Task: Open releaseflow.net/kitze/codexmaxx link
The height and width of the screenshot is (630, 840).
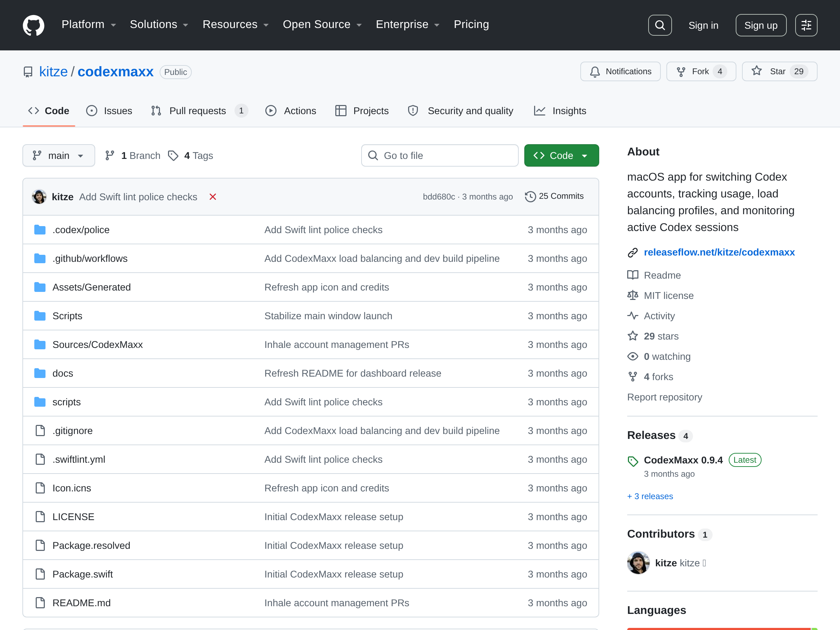Action: point(719,253)
